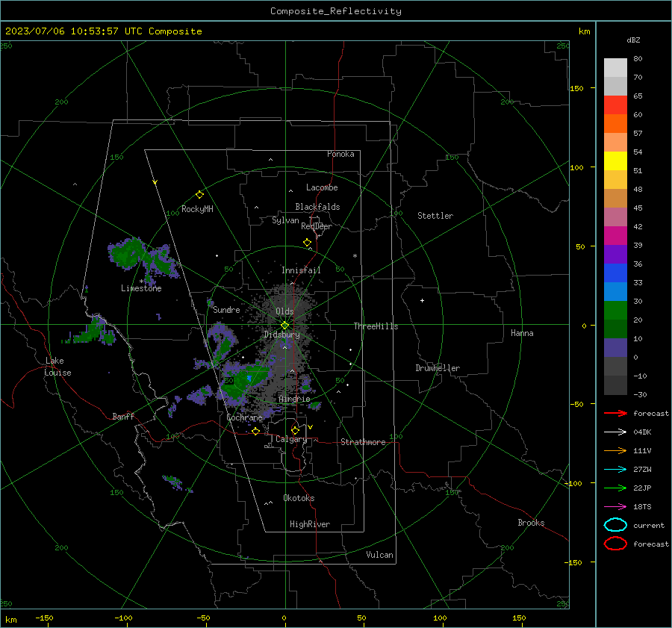The image size is (672, 628).
Task: Select the RedDeer city label
Action: click(317, 226)
